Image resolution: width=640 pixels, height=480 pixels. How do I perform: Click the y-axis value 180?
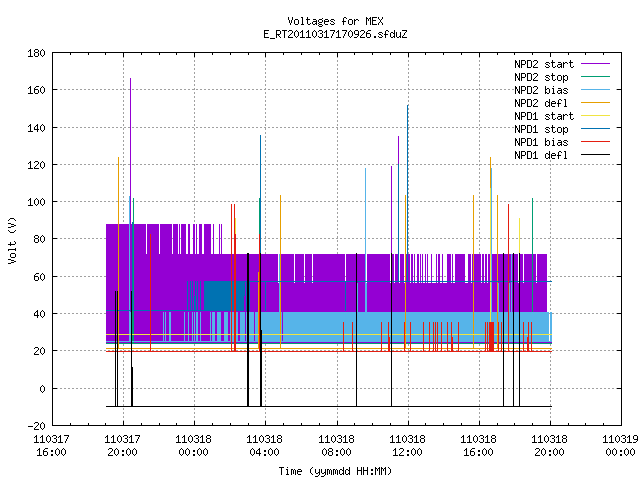(36, 53)
